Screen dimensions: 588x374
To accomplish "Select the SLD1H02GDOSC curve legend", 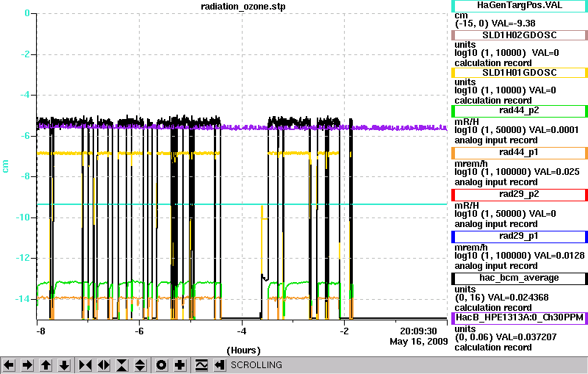I will point(520,35).
